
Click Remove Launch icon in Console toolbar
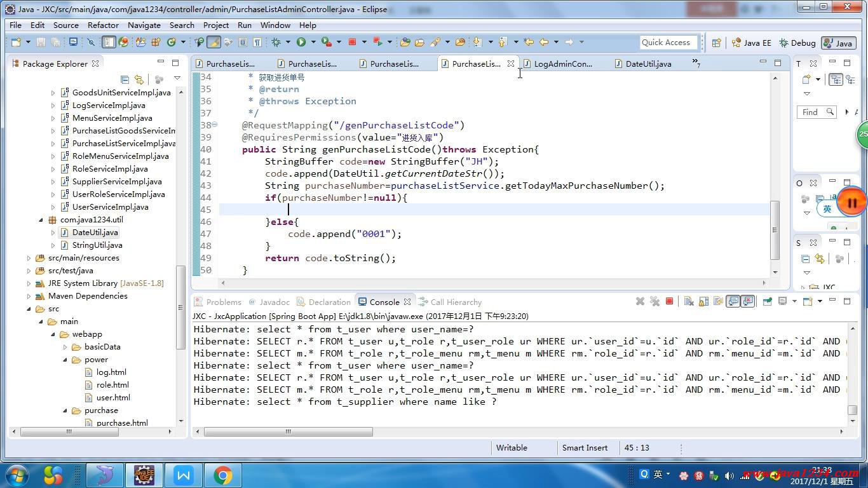640,301
